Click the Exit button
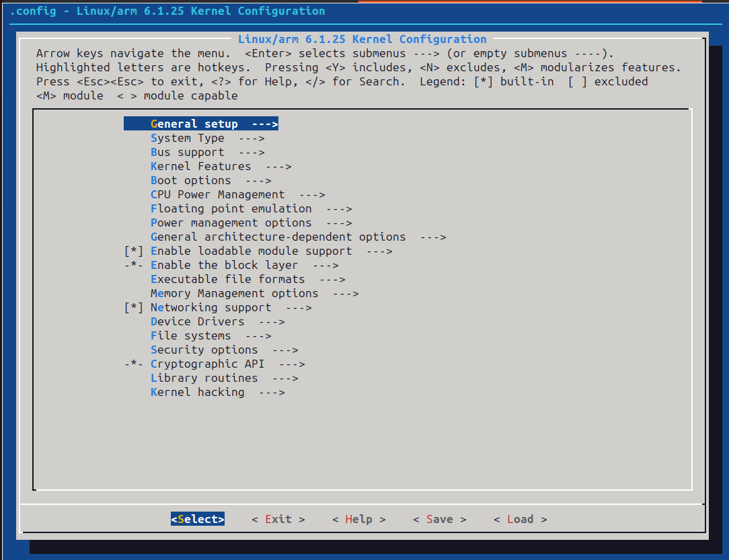 tap(278, 519)
